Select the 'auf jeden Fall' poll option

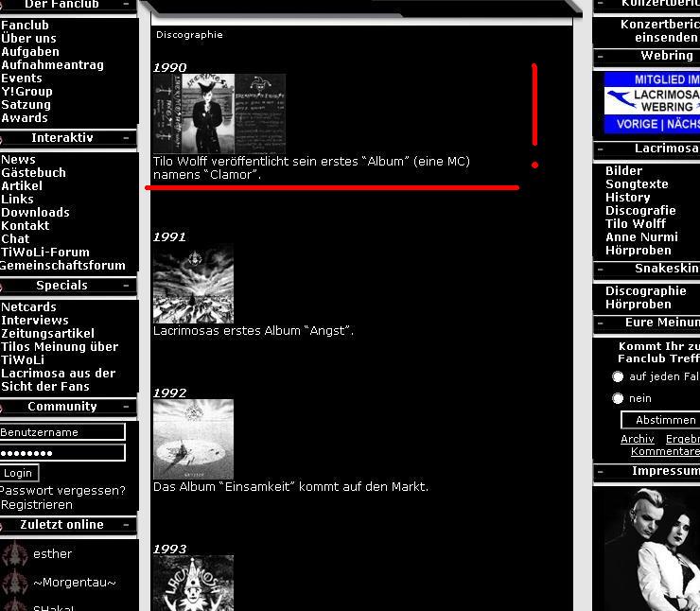618,376
